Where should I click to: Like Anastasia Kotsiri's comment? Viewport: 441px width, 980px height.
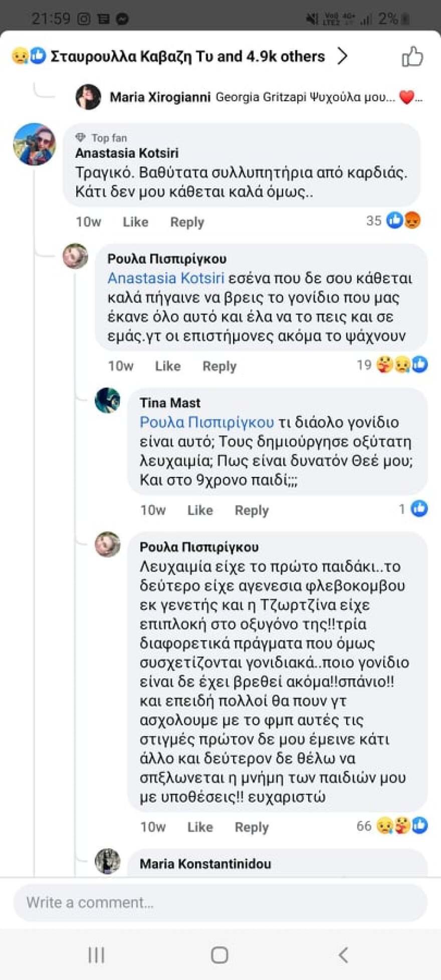[x=135, y=222]
